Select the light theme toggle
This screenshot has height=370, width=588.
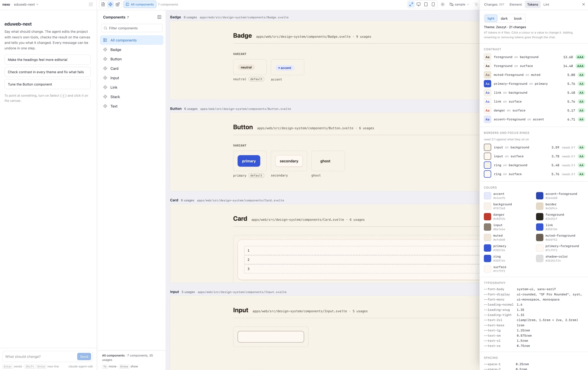point(491,18)
